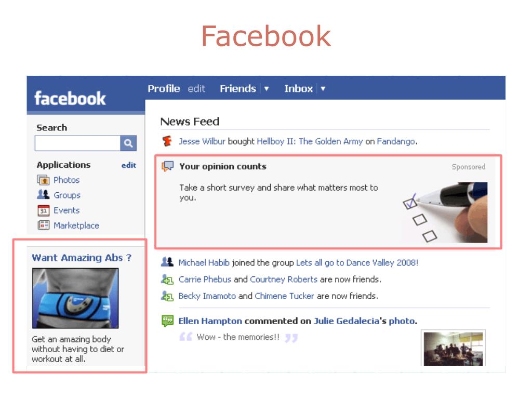Viewport: 532px width, 399px height.
Task: Click the Your opinion counts headline
Action: 222,166
